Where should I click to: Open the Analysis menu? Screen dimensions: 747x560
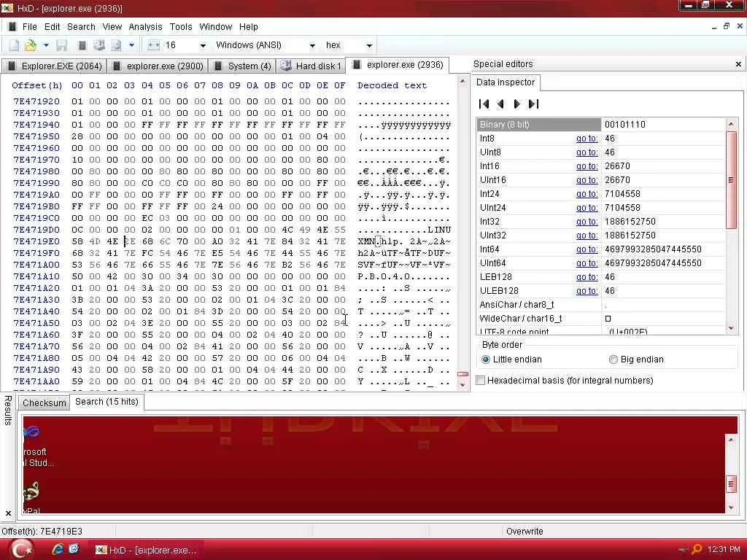(145, 27)
